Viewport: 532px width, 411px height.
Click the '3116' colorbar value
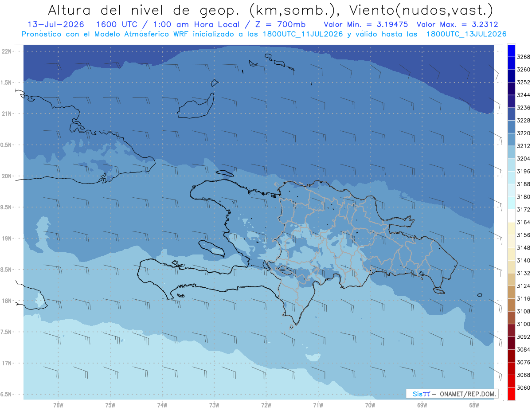point(524,298)
